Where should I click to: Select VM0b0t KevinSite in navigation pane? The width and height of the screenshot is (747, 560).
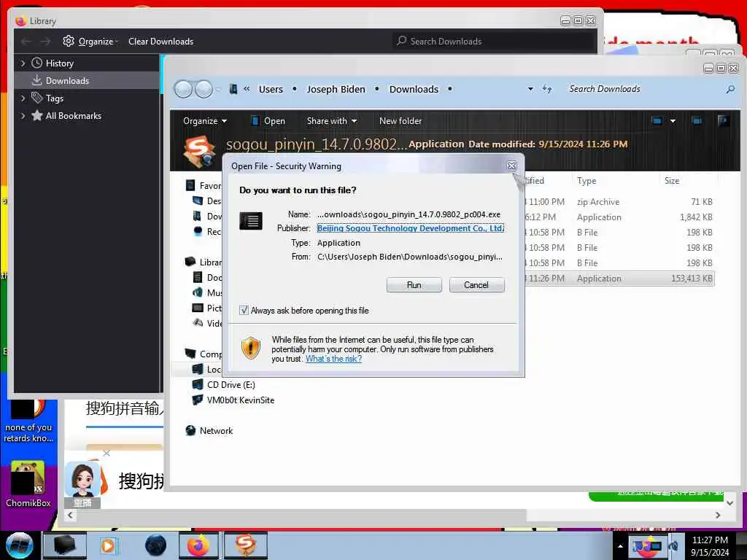240,400
